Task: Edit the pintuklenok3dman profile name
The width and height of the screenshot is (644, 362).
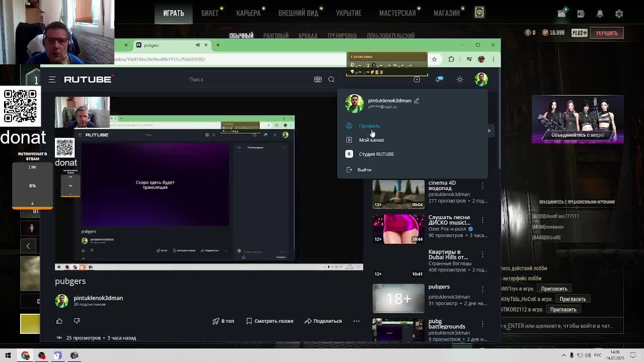Action: click(x=417, y=101)
